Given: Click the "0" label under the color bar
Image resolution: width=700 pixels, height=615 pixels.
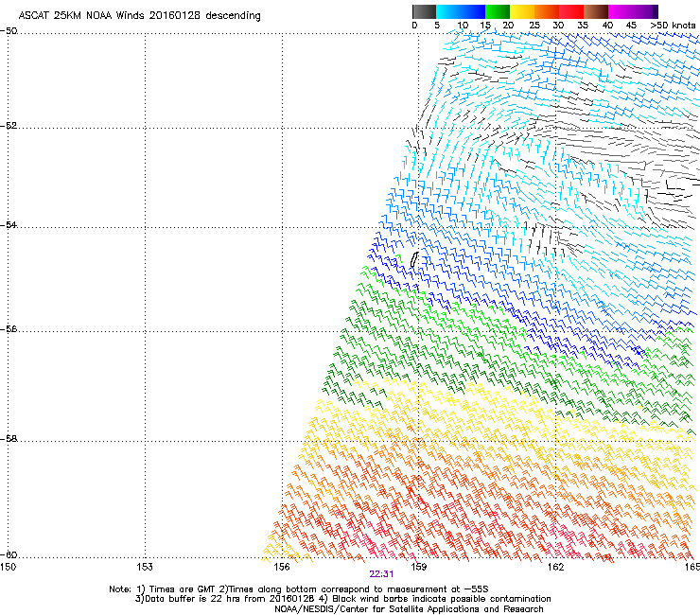Looking at the screenshot, I should pyautogui.click(x=414, y=25).
